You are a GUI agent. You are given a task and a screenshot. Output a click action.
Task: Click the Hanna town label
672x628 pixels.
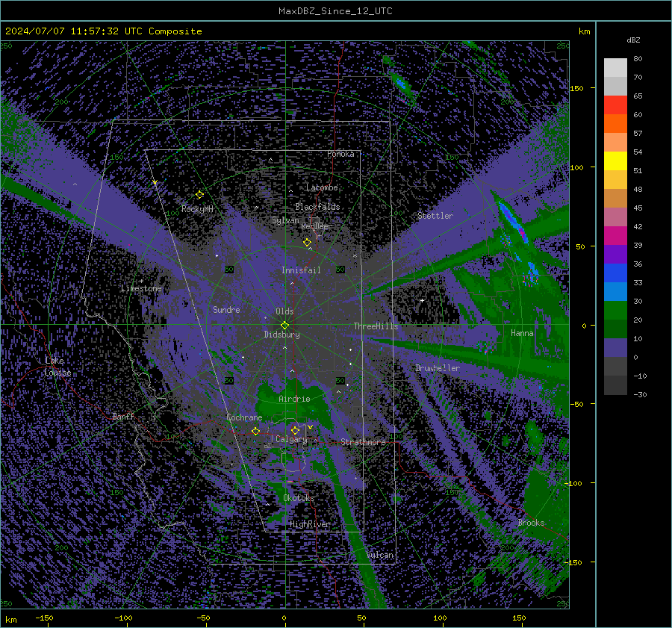[x=522, y=333]
